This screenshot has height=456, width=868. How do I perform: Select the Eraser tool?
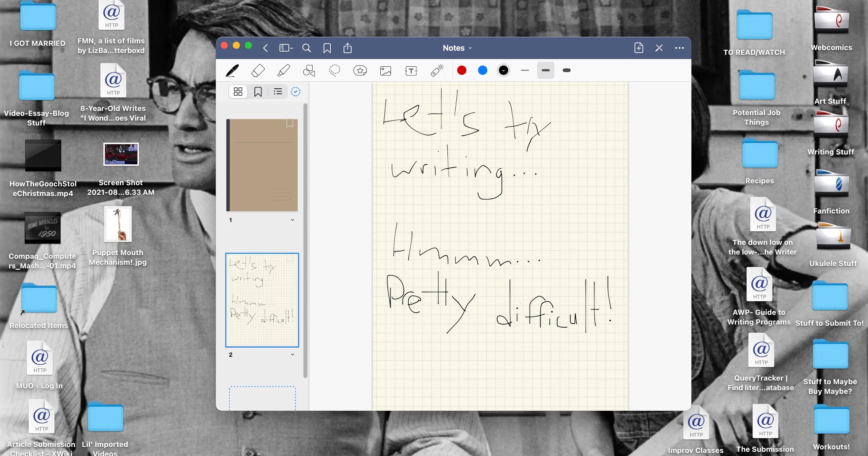pyautogui.click(x=258, y=71)
